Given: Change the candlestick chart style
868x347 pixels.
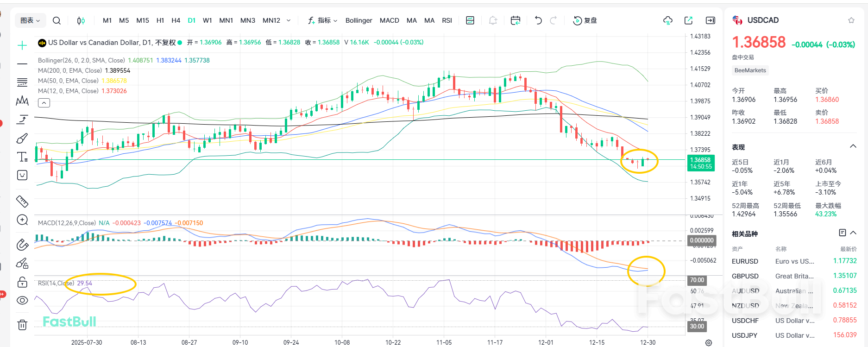Looking at the screenshot, I should [x=81, y=20].
